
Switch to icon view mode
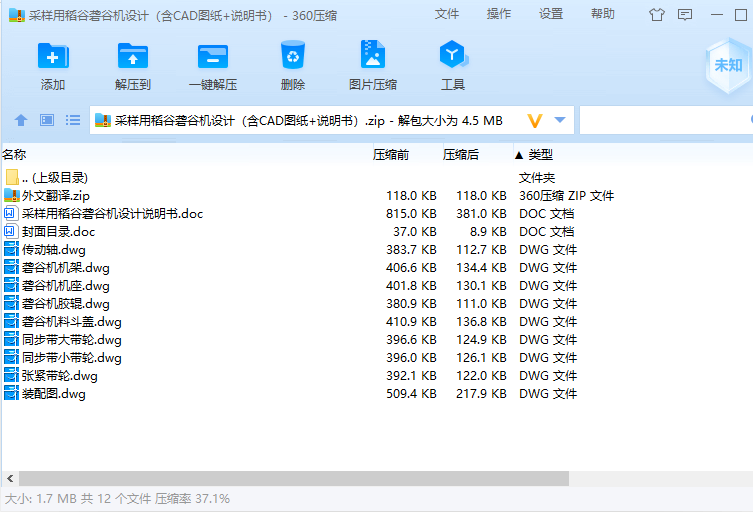[x=47, y=120]
